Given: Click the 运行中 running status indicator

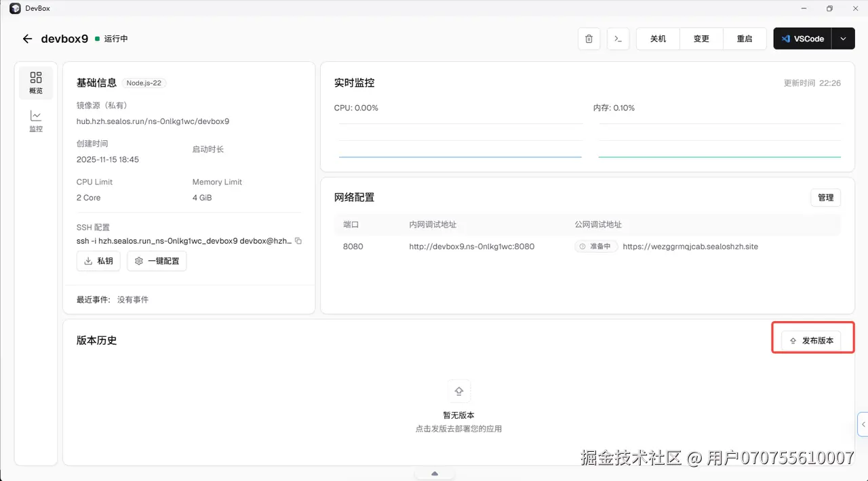Looking at the screenshot, I should tap(111, 39).
